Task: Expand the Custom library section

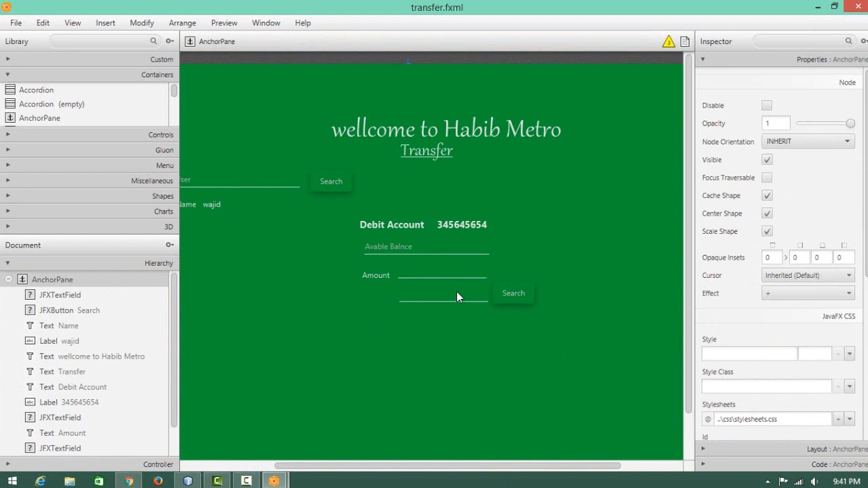Action: pos(90,59)
